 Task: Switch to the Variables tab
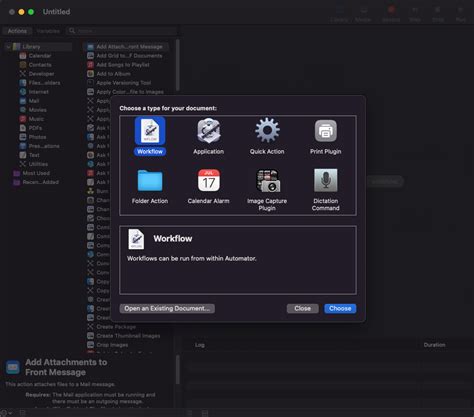[48, 31]
